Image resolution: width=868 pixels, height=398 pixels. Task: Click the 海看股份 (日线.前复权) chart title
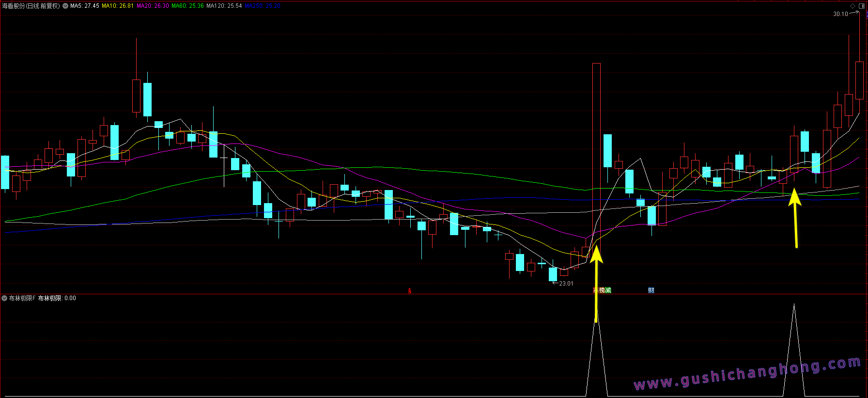pyautogui.click(x=31, y=6)
